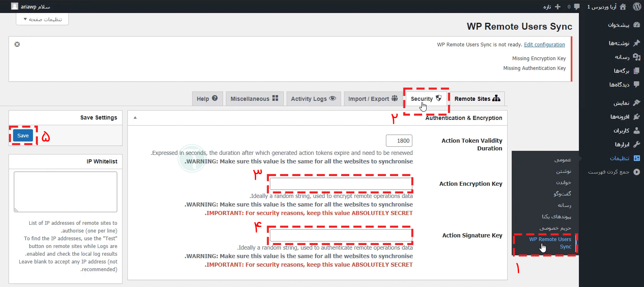Select the Security tab
644x287 pixels.
(426, 99)
